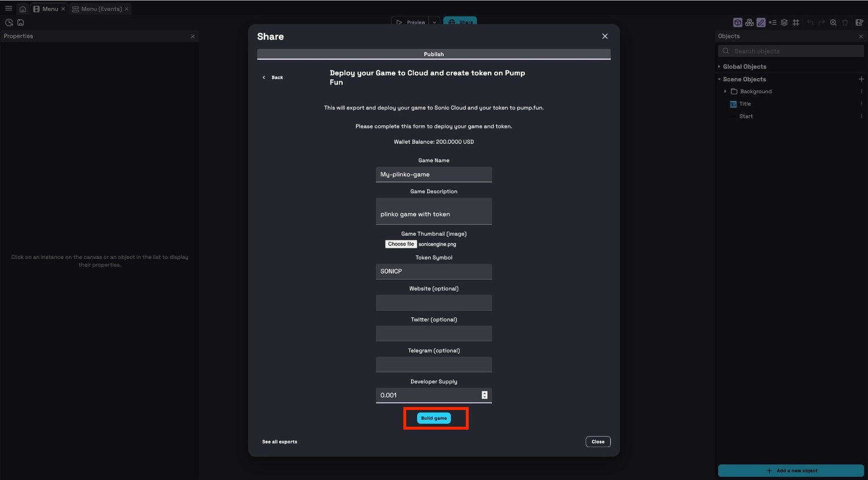Close the Properties panel

point(193,36)
